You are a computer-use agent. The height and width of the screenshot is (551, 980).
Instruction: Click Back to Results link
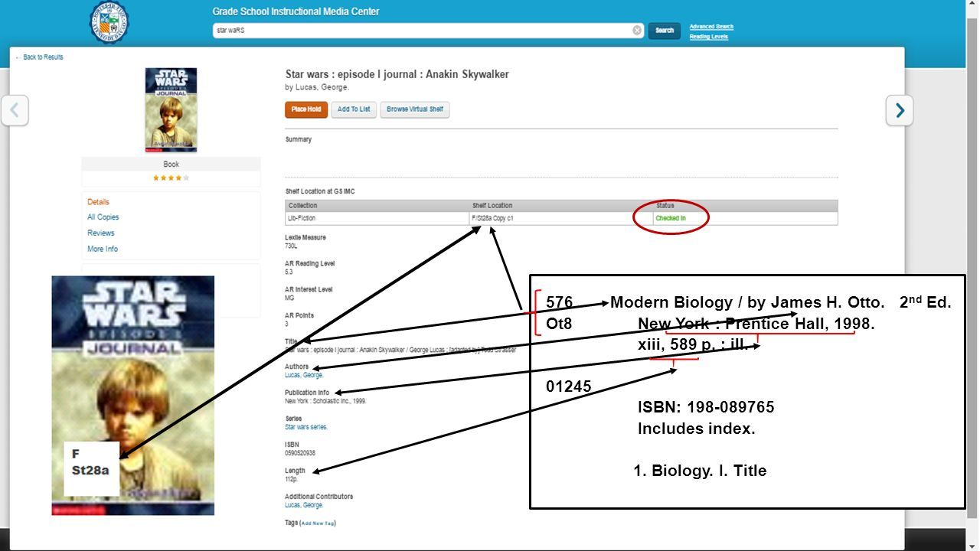(40, 57)
